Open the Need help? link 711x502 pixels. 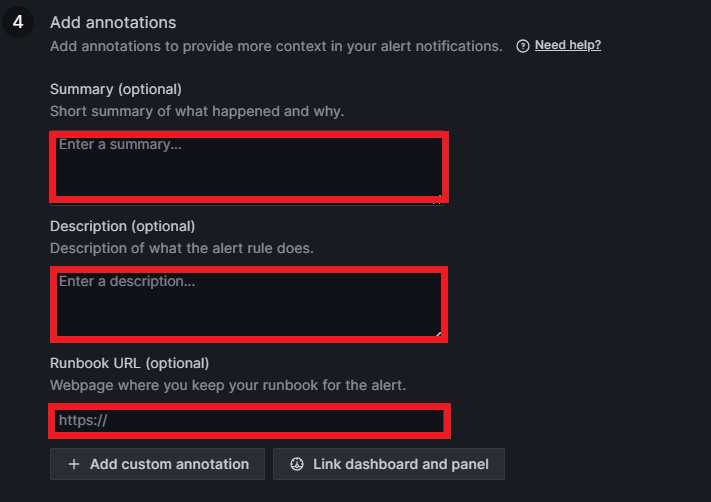coord(568,45)
